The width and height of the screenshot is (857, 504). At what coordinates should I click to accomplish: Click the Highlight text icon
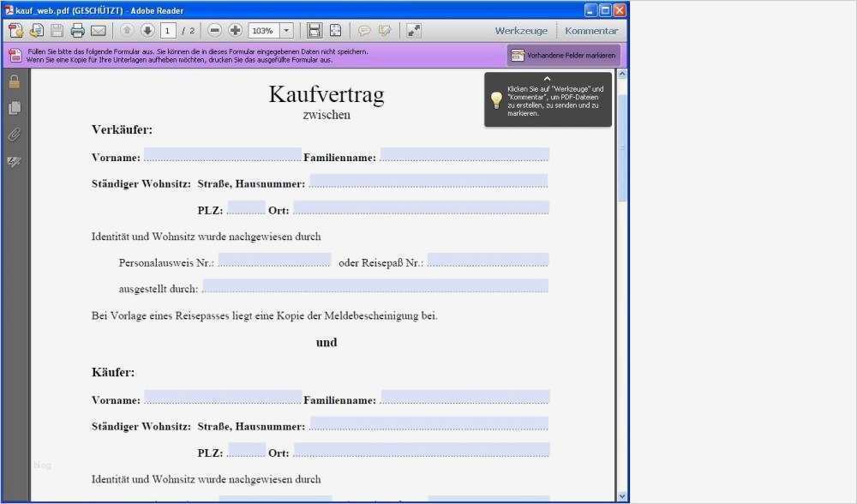click(385, 31)
